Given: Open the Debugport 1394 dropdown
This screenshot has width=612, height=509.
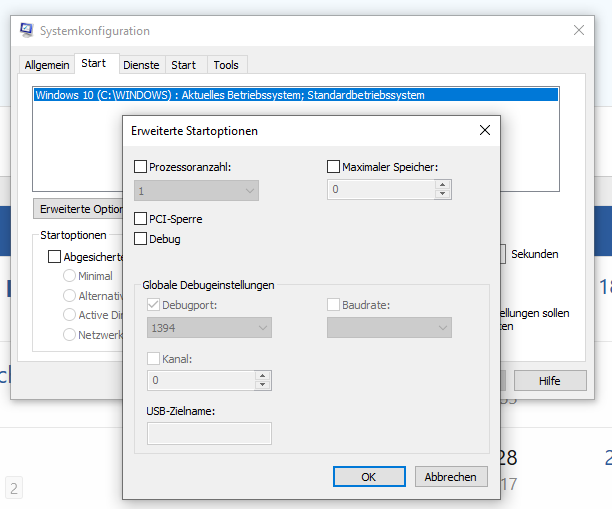Looking at the screenshot, I should tap(210, 327).
